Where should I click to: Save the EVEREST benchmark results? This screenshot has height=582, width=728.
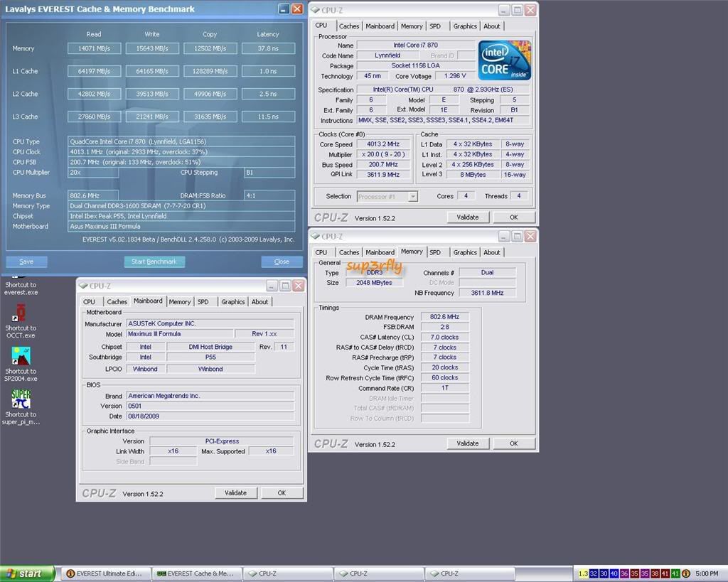pyautogui.click(x=26, y=261)
